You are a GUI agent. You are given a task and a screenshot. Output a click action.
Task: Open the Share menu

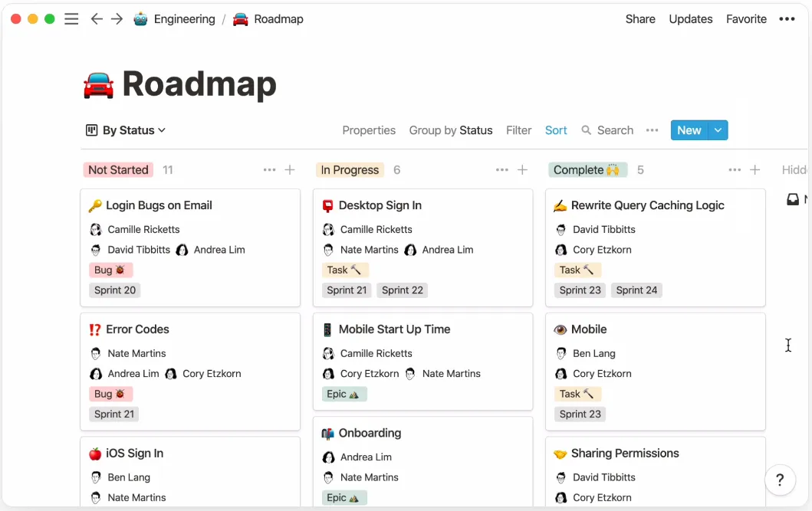pyautogui.click(x=640, y=19)
